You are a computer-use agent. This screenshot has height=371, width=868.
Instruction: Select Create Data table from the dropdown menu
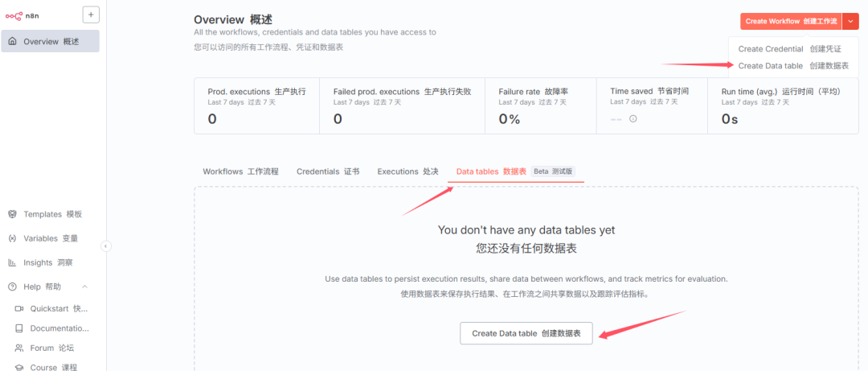[x=793, y=65]
